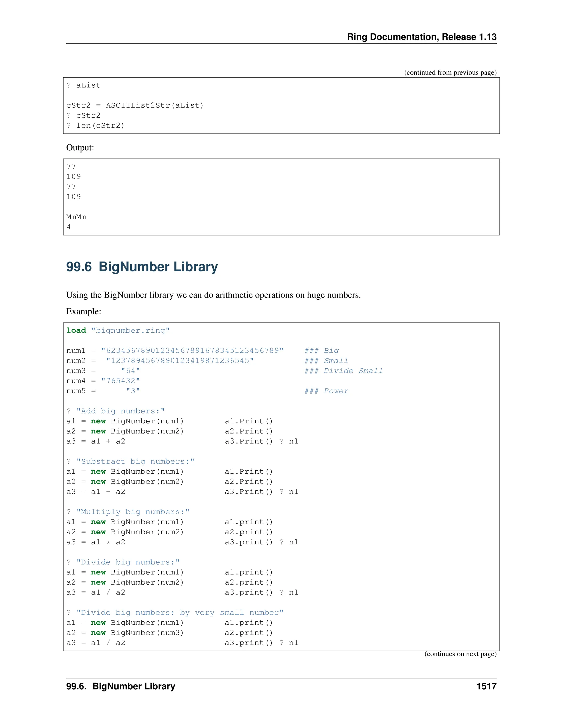Click the 'cStr2 = ASCIIList2Str(aList)' line

(x=135, y=106)
